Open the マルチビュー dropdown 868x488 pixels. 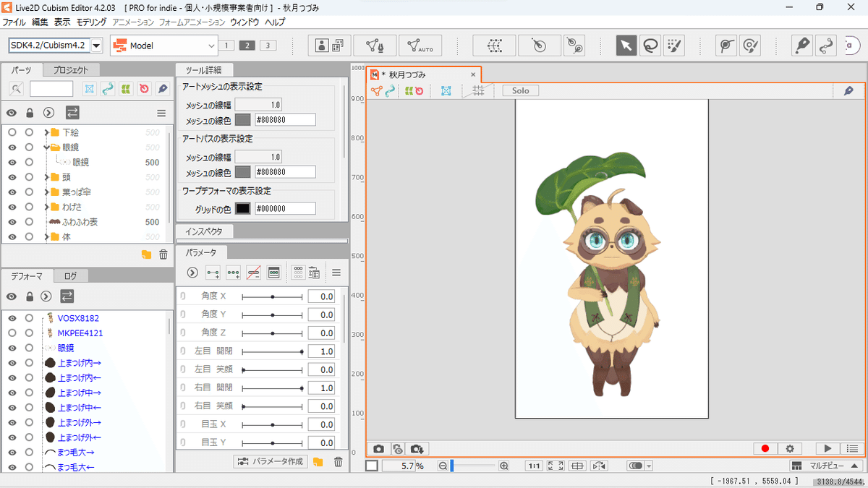point(826,466)
